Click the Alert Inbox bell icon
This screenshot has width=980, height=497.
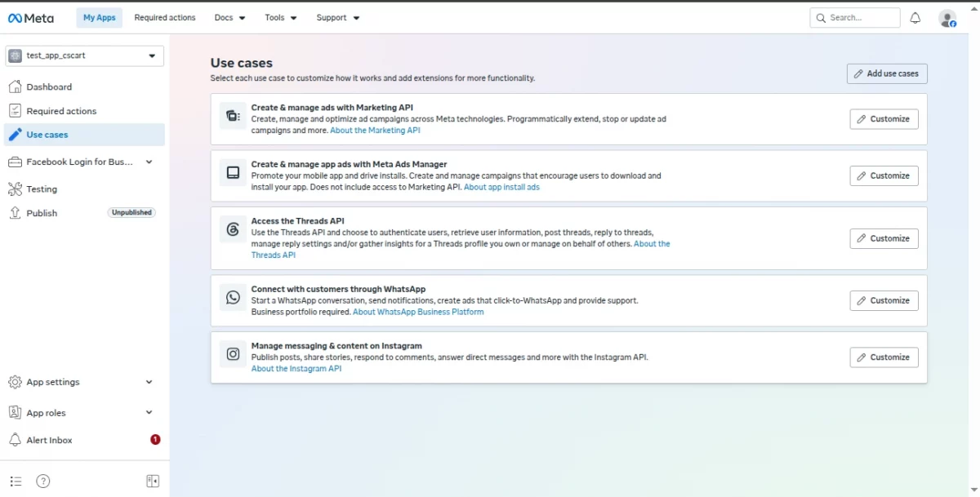coord(15,440)
